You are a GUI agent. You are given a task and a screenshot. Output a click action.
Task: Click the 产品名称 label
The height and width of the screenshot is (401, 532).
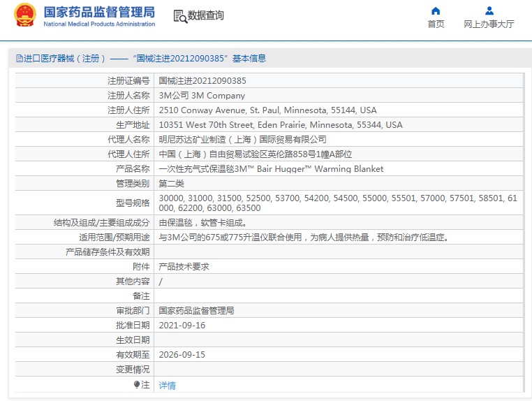(133, 169)
